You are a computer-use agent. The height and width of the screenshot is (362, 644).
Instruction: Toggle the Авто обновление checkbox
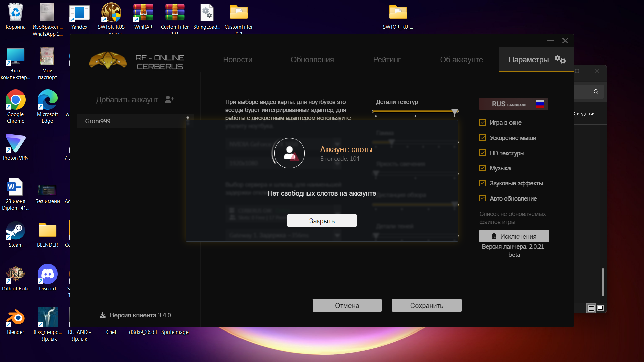point(482,198)
